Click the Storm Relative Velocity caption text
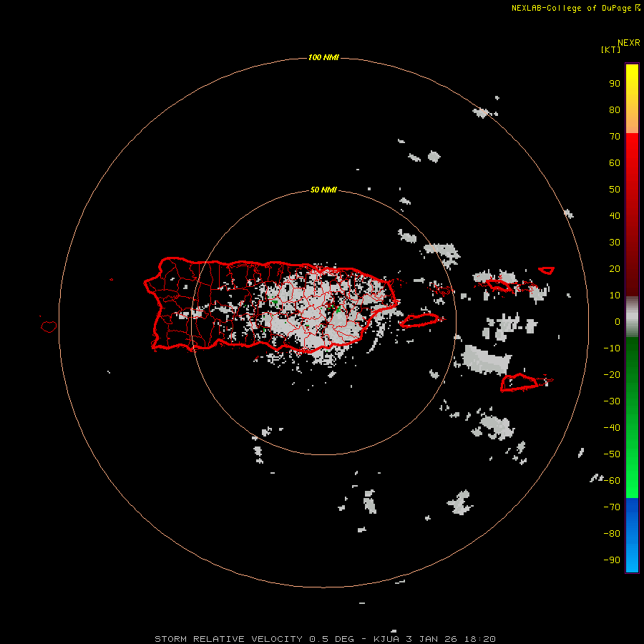The height and width of the screenshot is (644, 644). (x=325, y=639)
